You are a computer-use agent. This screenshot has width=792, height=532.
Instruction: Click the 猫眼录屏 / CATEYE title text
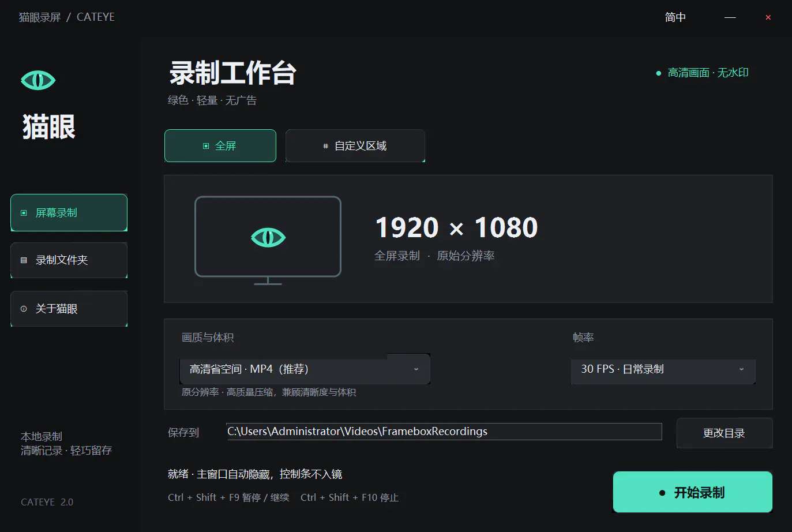(x=67, y=17)
